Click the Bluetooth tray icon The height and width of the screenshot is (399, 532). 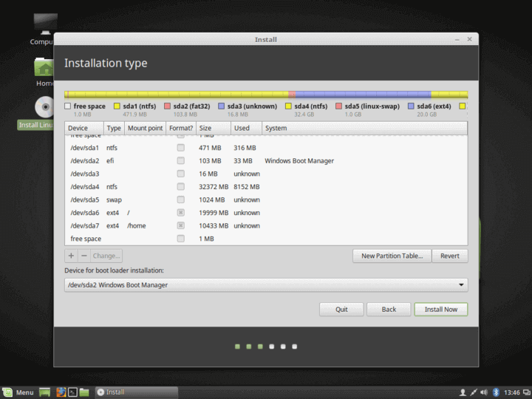pyautogui.click(x=497, y=392)
